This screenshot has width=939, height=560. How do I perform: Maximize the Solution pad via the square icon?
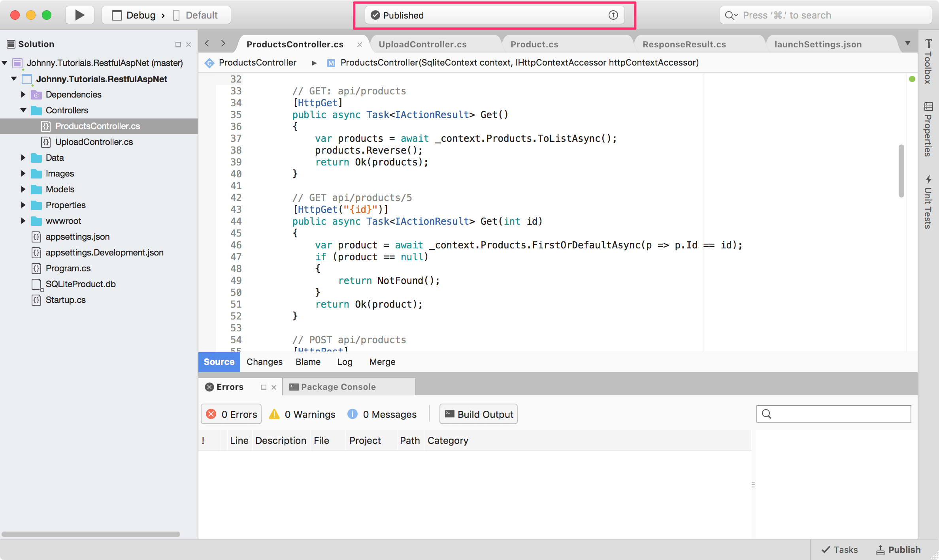coord(178,45)
